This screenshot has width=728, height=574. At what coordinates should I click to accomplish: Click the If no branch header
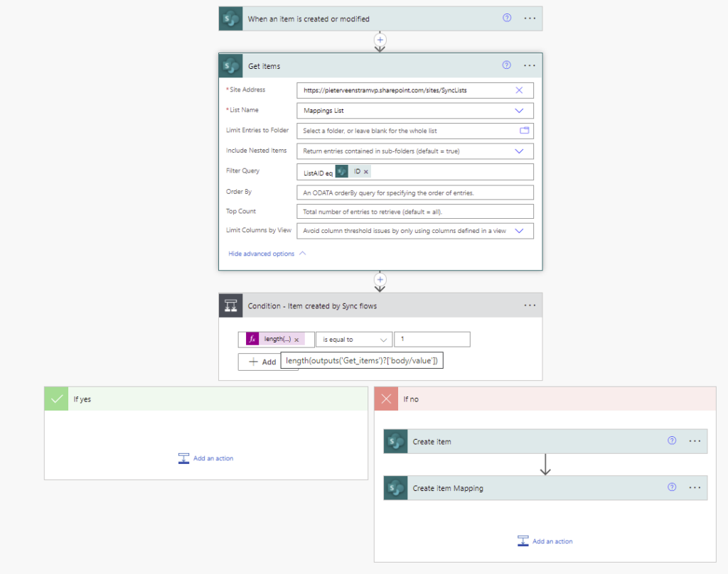click(545, 399)
